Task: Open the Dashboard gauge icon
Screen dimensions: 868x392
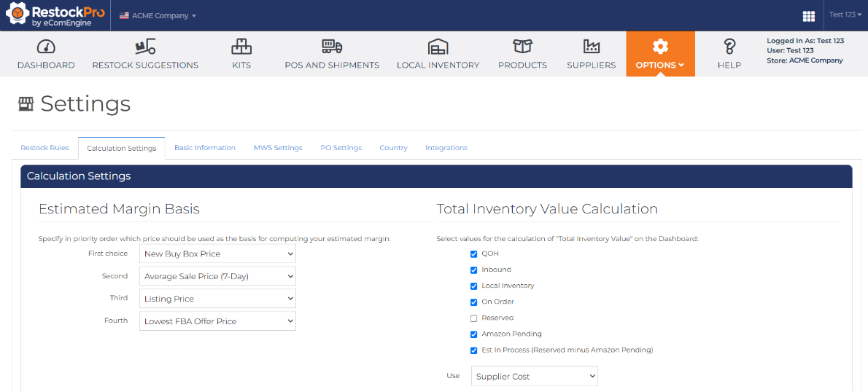Action: coord(46,47)
